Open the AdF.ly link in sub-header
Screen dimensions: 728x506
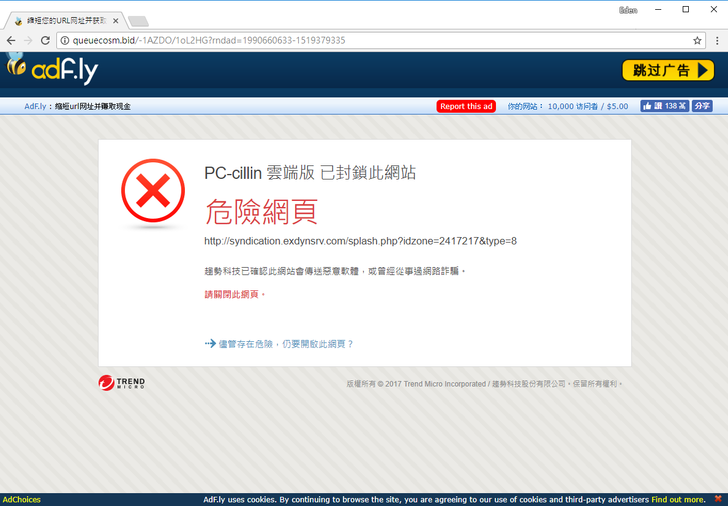35,106
